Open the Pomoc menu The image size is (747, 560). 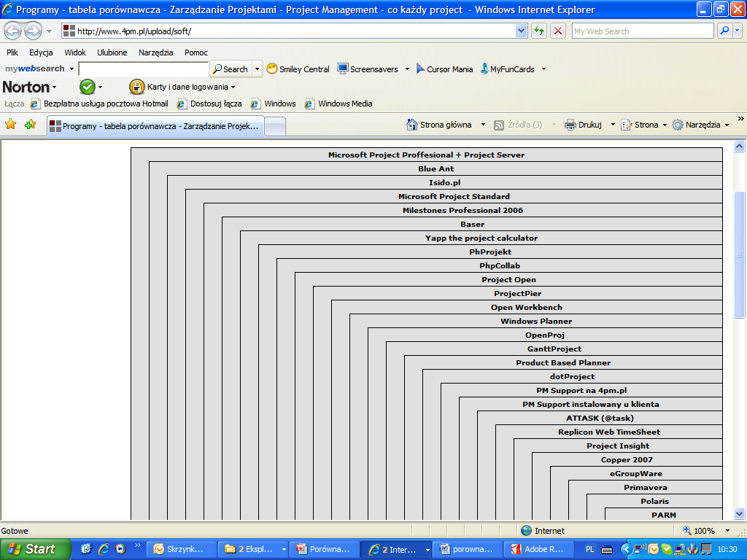point(196,52)
